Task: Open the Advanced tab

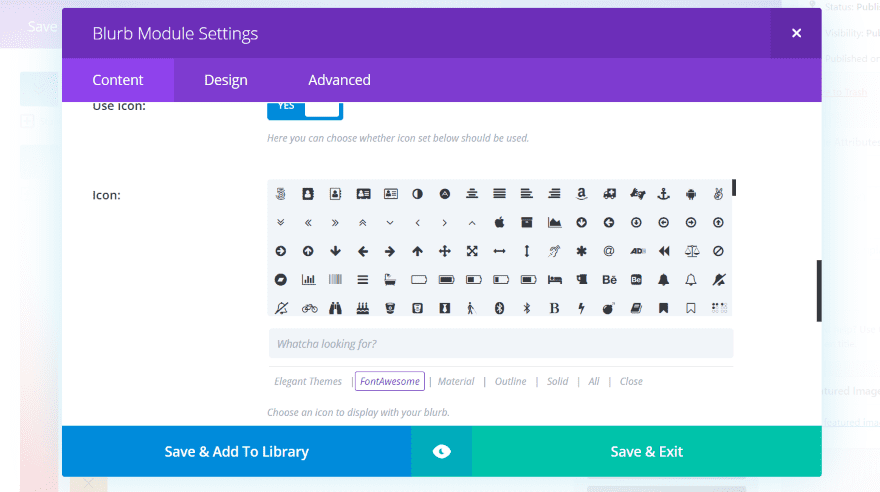Action: point(339,80)
